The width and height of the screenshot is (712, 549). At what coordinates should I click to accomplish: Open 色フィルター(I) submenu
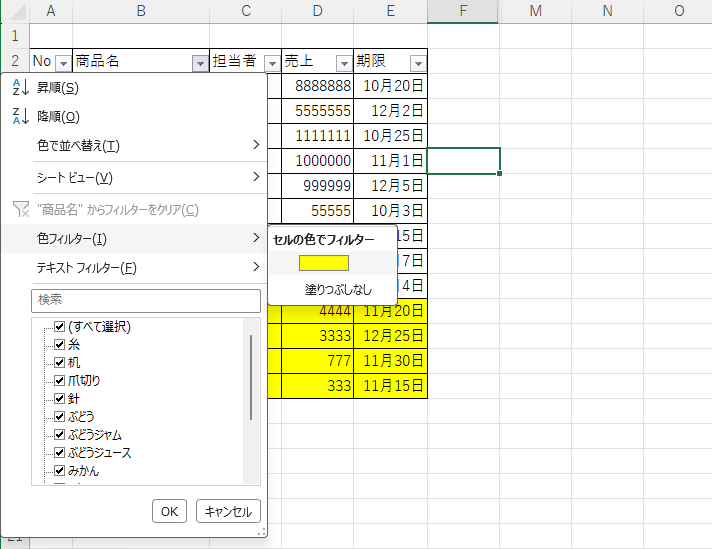coord(134,238)
